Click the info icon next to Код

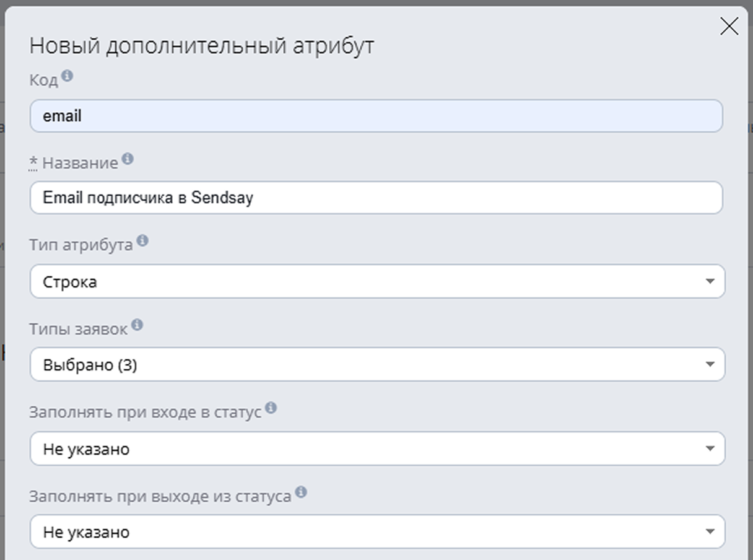coord(67,76)
